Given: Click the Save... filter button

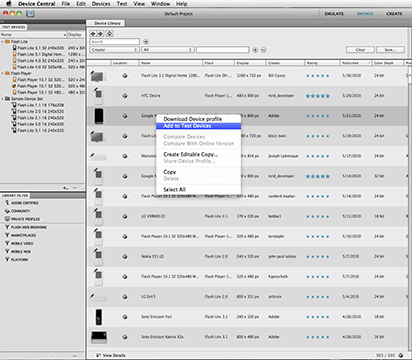Looking at the screenshot, I should 390,50.
